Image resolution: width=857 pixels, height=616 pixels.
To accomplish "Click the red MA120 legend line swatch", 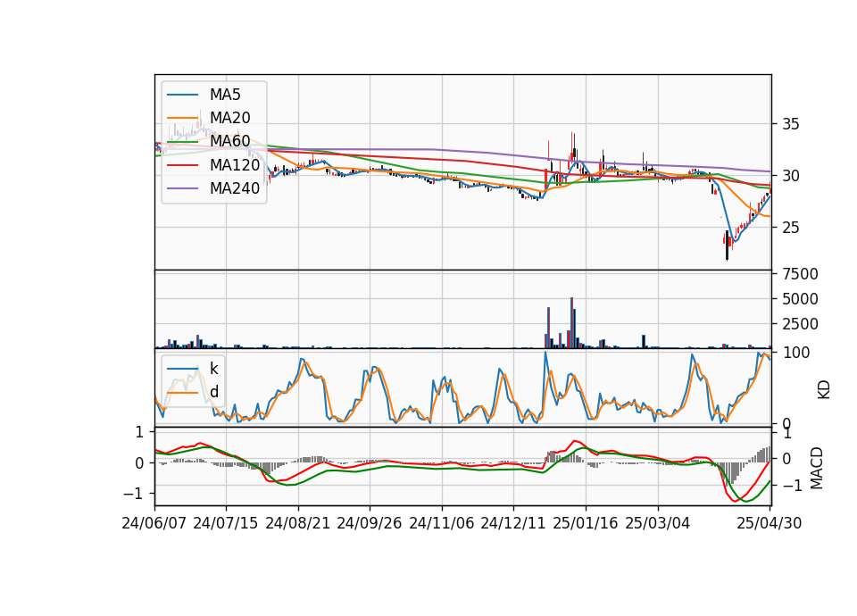I will (x=182, y=165).
